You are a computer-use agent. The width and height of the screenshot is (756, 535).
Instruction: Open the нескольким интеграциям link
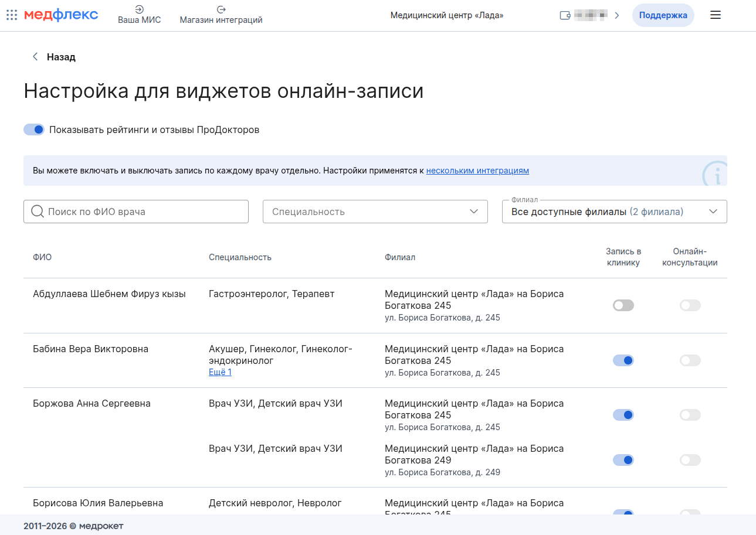(477, 171)
